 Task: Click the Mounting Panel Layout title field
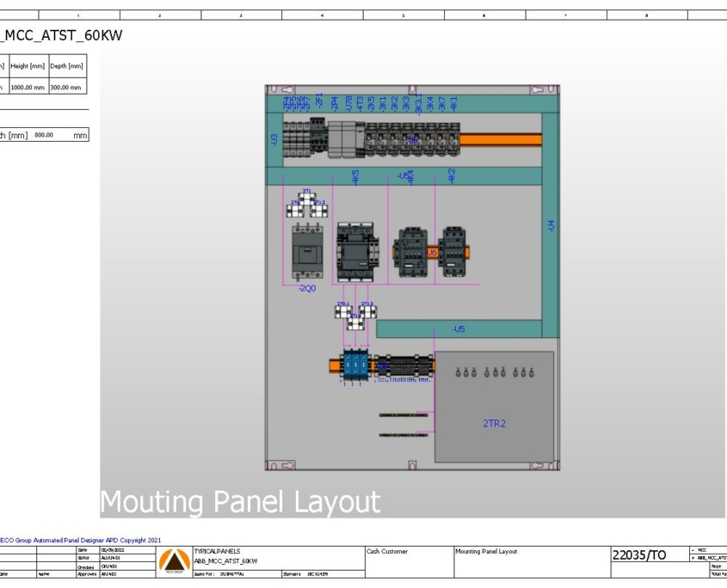484,550
